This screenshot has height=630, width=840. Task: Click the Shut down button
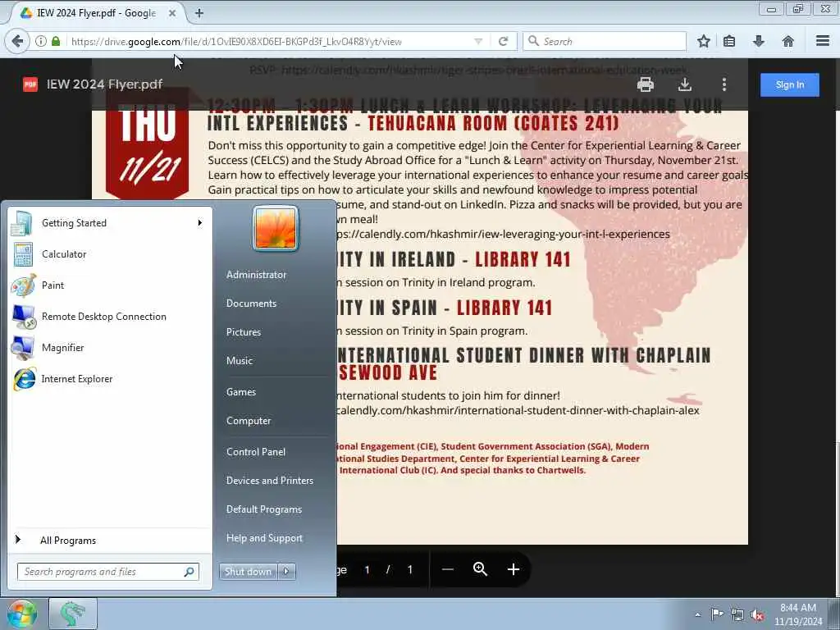248,572
